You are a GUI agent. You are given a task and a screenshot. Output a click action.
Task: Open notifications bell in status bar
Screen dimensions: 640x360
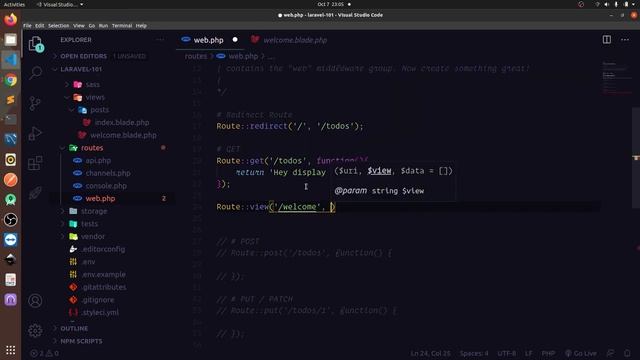click(x=627, y=353)
